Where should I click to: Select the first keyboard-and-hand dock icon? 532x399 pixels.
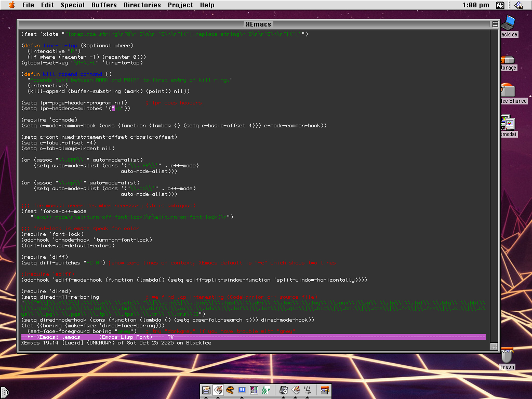pyautogui.click(x=206, y=390)
